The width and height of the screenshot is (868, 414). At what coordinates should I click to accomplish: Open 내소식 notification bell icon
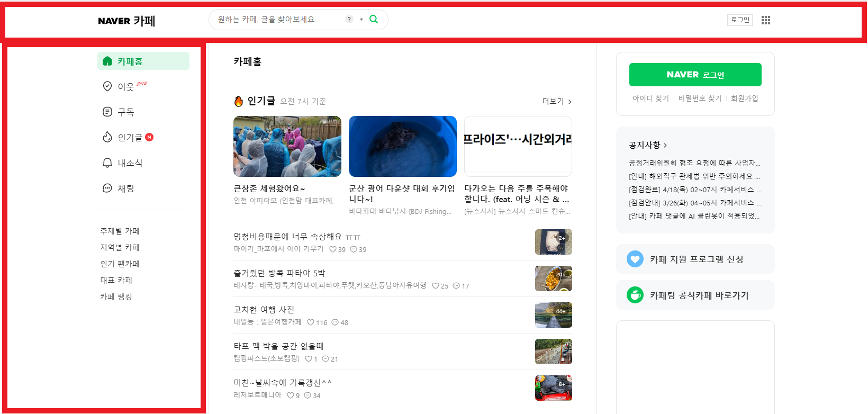coord(107,163)
